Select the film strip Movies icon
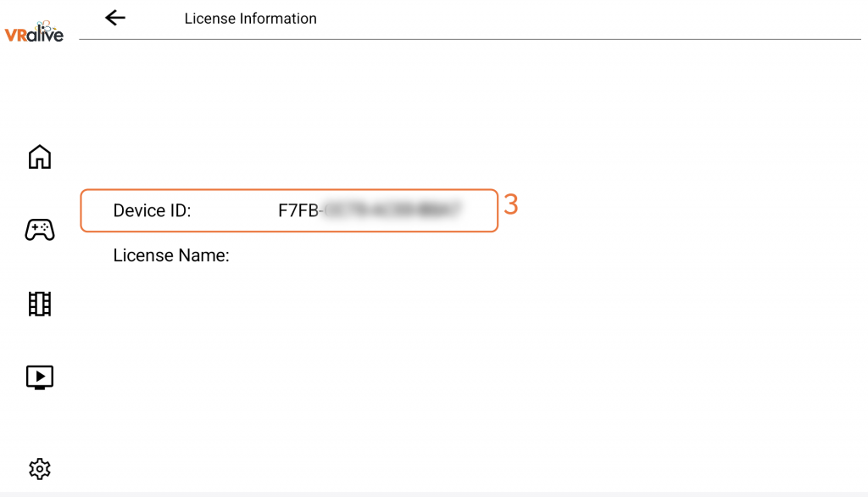This screenshot has width=868, height=497. click(40, 304)
